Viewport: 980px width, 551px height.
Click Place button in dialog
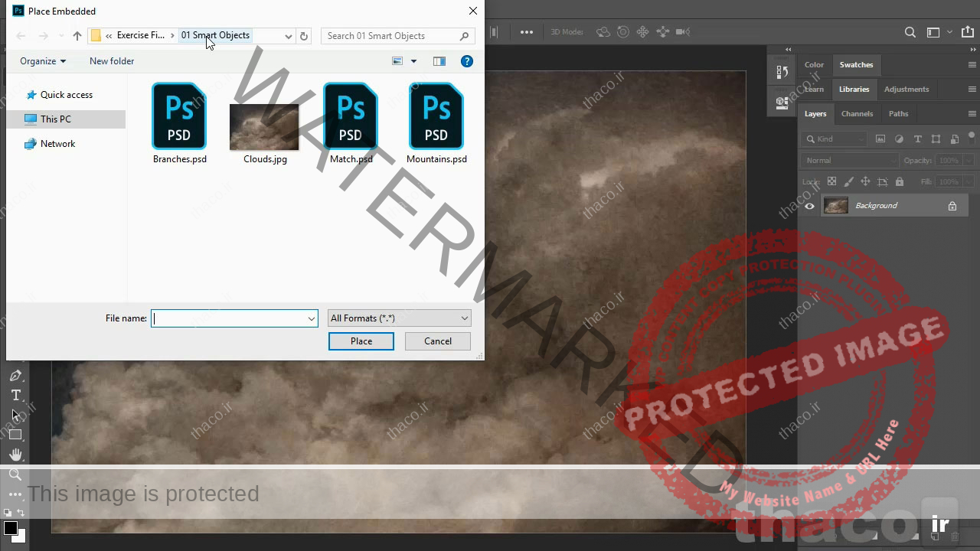361,341
